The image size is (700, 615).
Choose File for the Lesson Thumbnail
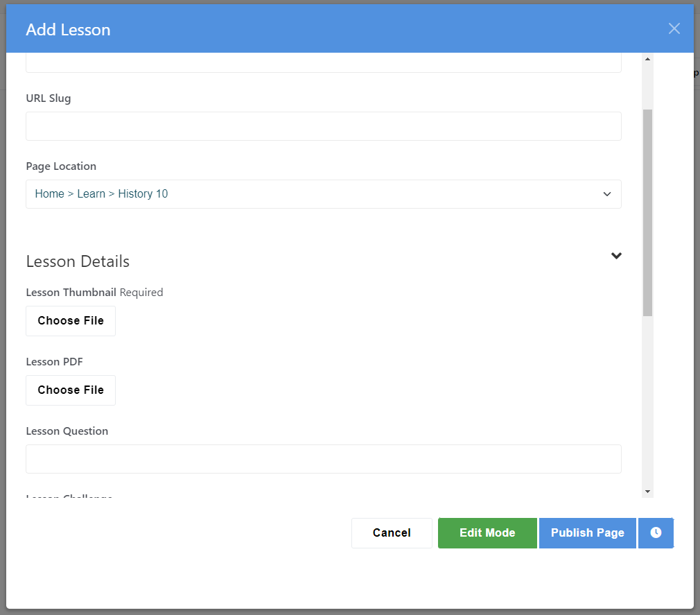70,320
